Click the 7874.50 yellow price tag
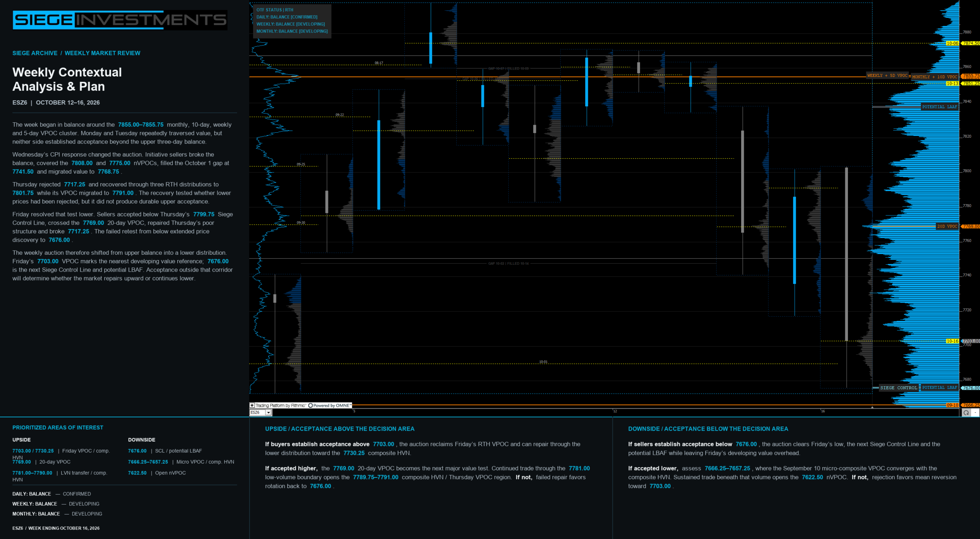The height and width of the screenshot is (539, 980). 971,43
